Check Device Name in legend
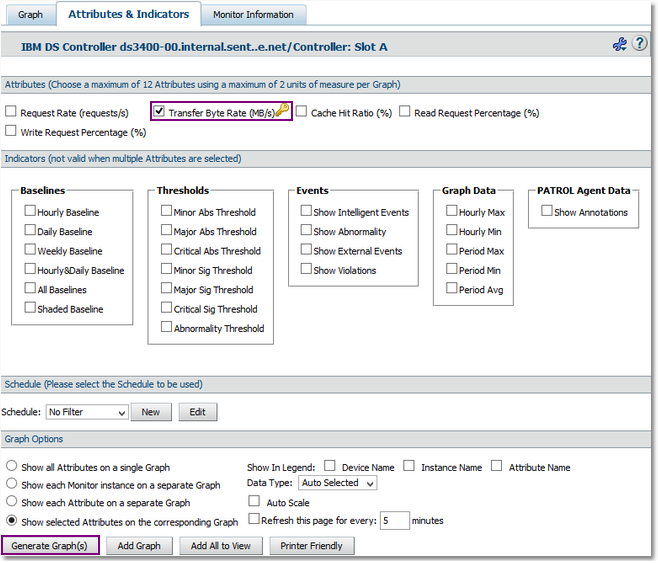Screen dimensions: 658x563 tap(330, 466)
